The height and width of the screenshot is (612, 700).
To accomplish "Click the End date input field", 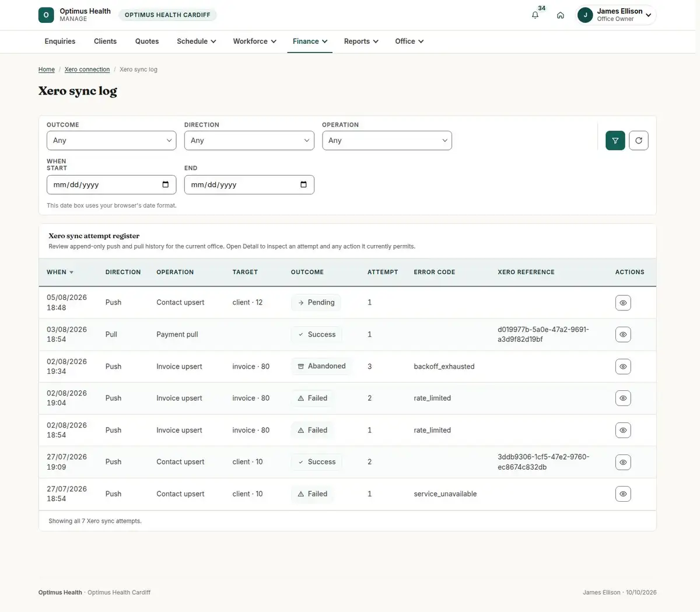I will coord(249,184).
